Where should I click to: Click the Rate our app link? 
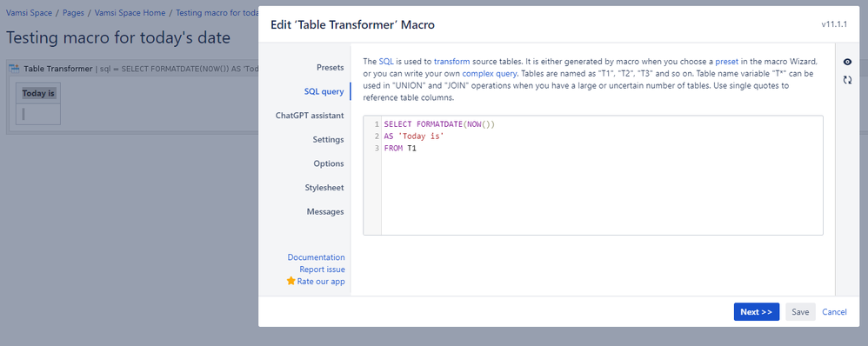321,281
